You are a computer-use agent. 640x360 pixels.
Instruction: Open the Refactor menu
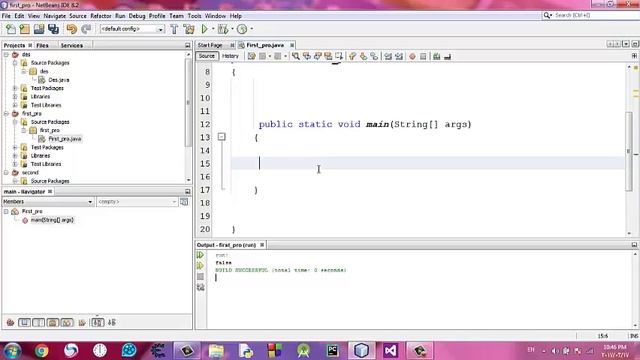[x=101, y=16]
